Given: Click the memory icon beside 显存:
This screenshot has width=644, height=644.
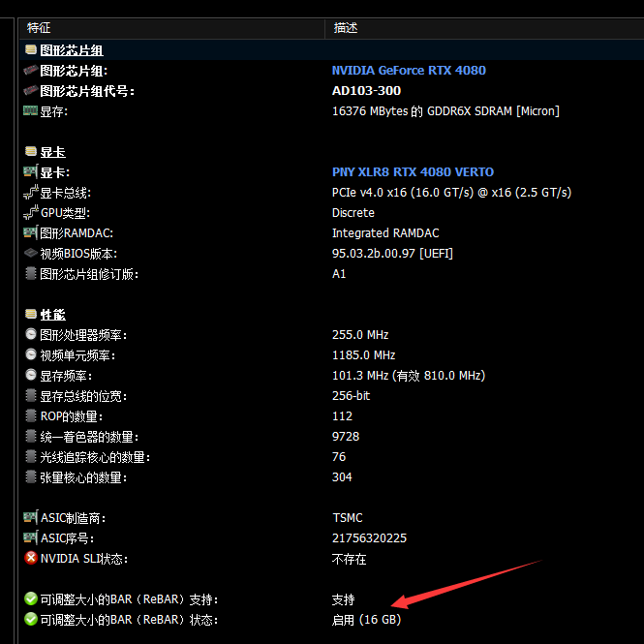Looking at the screenshot, I should (31, 111).
